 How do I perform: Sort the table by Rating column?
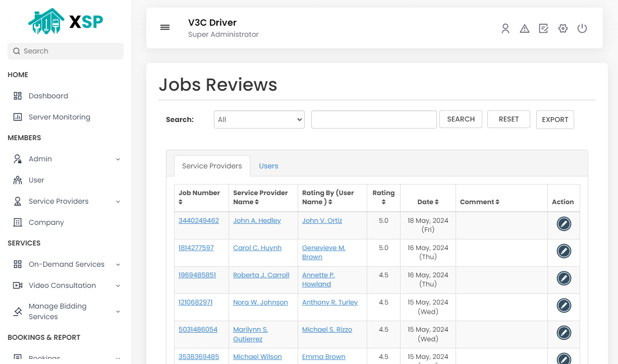(383, 197)
